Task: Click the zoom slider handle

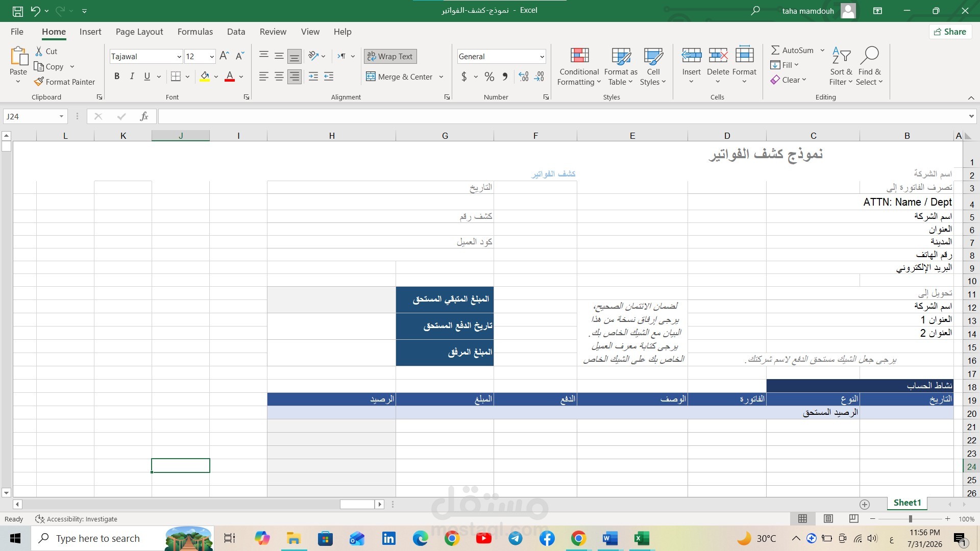Action: coord(910,519)
